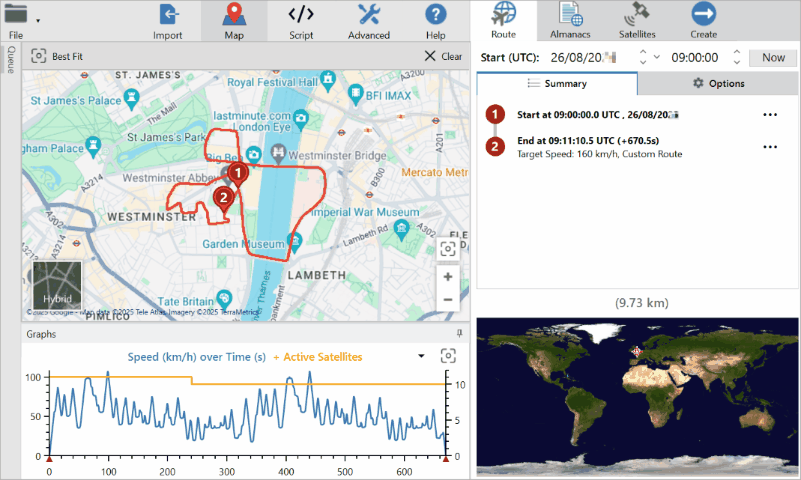The height and width of the screenshot is (480, 801).
Task: Click Royal Festival Hall map pin
Action: [x=328, y=79]
